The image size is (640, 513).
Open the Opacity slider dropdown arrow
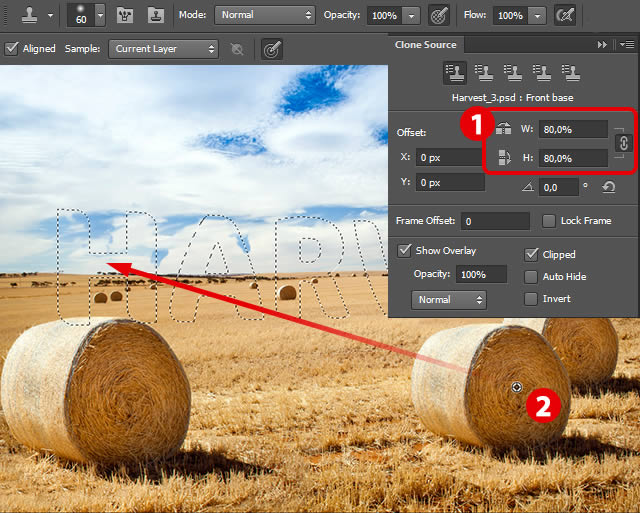(411, 16)
